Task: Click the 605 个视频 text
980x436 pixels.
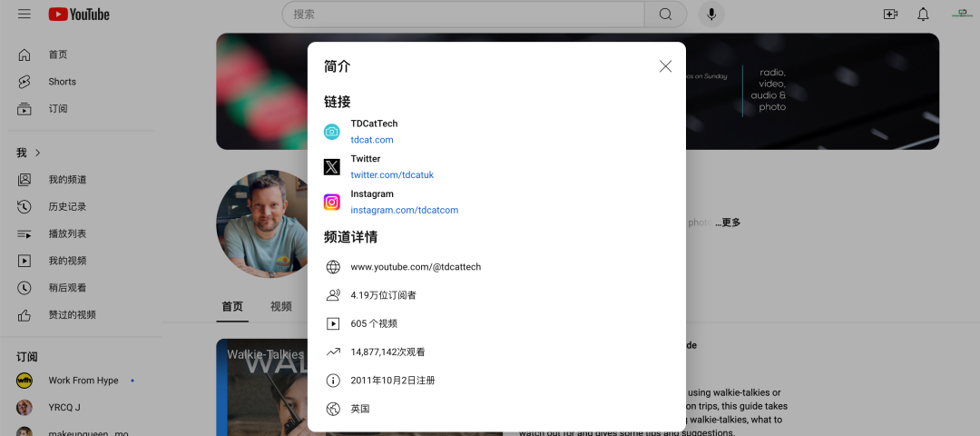Action: click(x=374, y=324)
